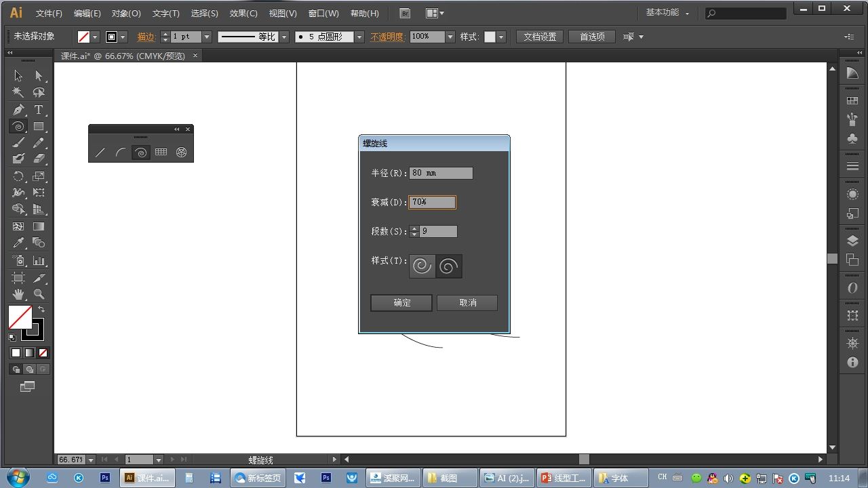Choose Arc tool in floating panel
The width and height of the screenshot is (868, 488).
[x=120, y=152]
